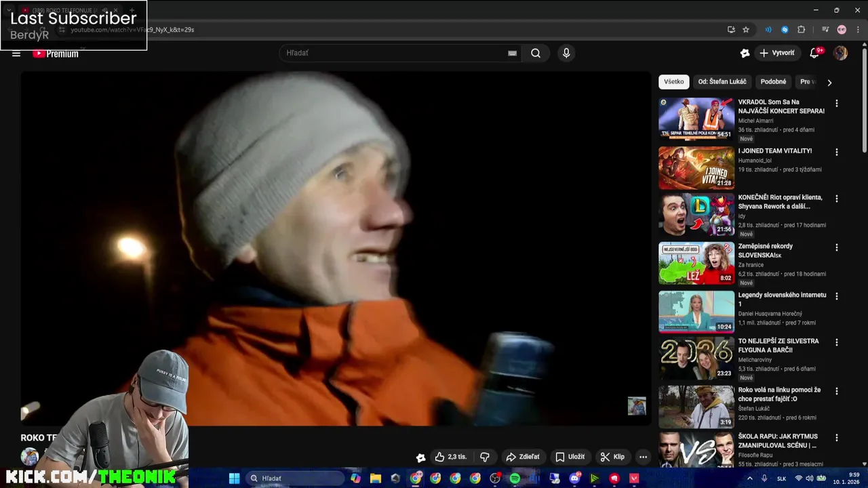Open the Chrome profile avatar
This screenshot has height=488, width=868.
842,30
